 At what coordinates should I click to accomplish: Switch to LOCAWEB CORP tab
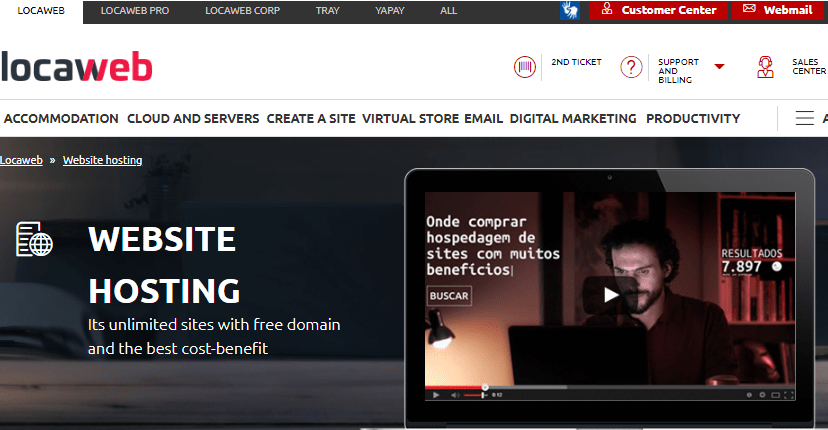242,11
